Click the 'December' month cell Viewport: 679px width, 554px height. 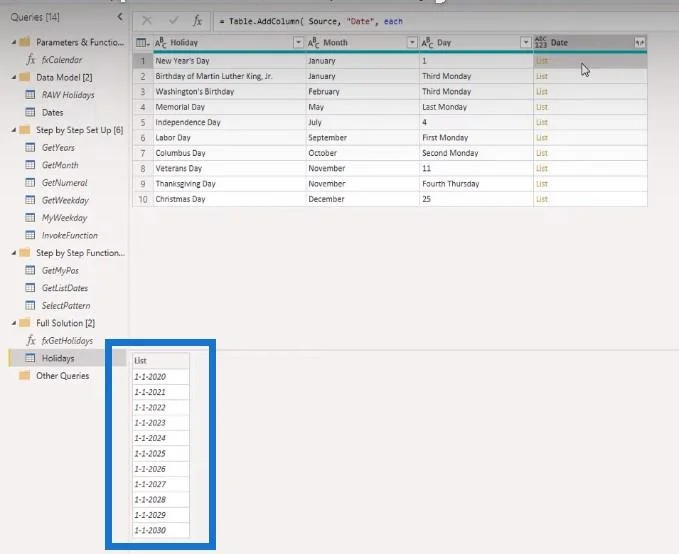362,199
